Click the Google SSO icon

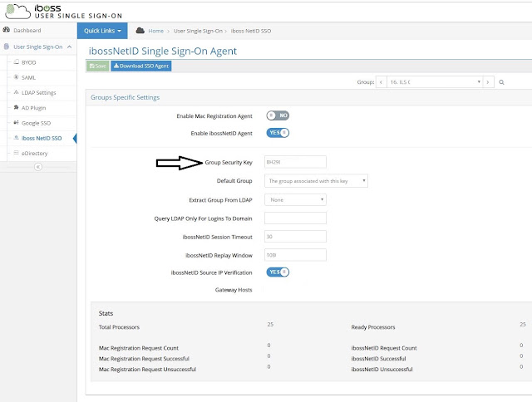pyautogui.click(x=16, y=123)
